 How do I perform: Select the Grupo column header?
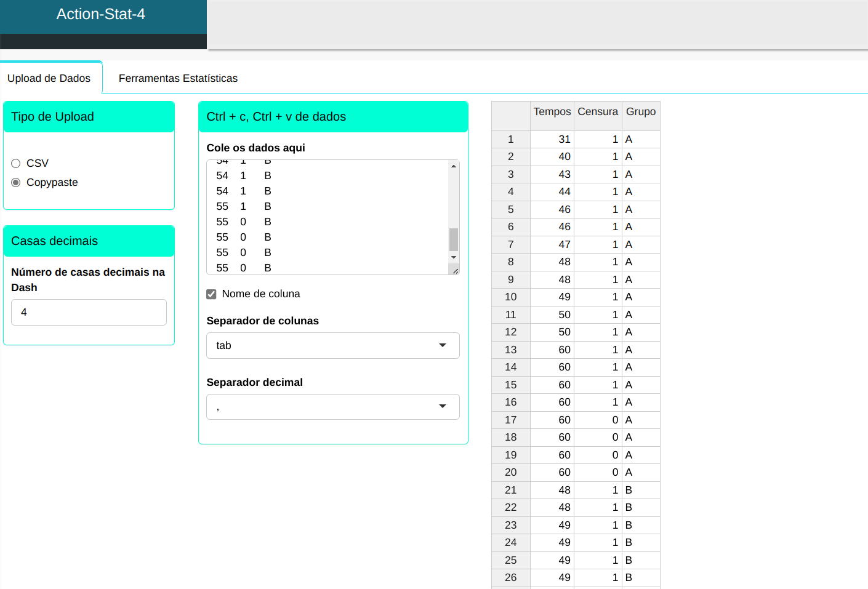[x=640, y=112]
